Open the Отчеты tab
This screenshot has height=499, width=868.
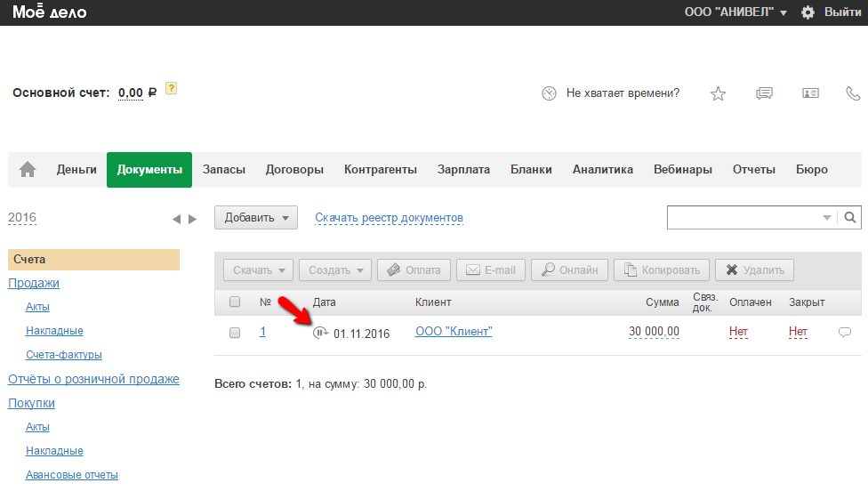(754, 170)
